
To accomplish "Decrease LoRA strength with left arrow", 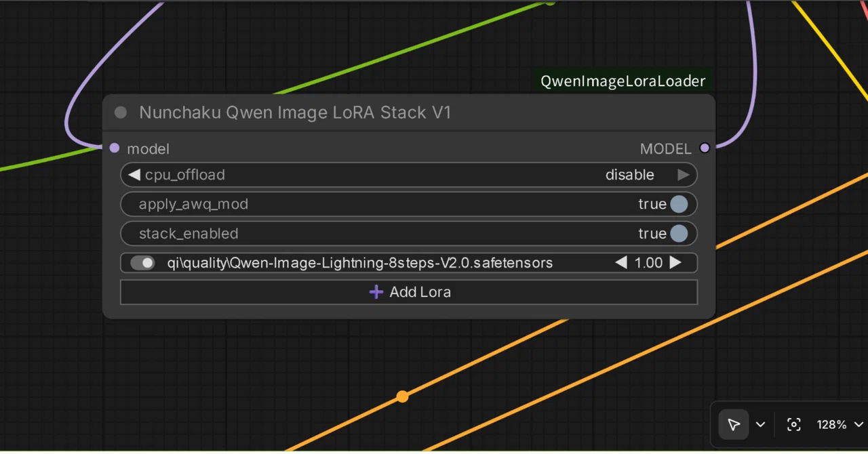I will coord(621,262).
